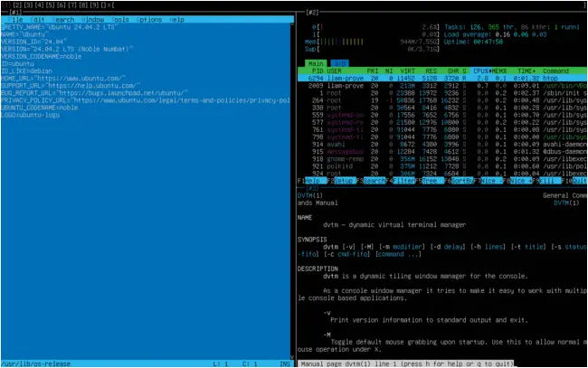The image size is (588, 368).
Task: Switch to dvtm tag [7]
Action: tap(72, 5)
